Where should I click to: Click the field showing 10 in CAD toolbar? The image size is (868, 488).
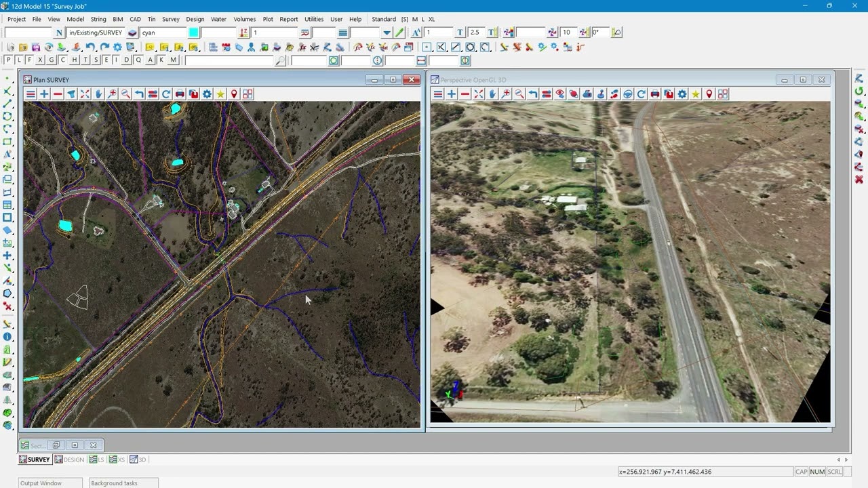pos(568,33)
